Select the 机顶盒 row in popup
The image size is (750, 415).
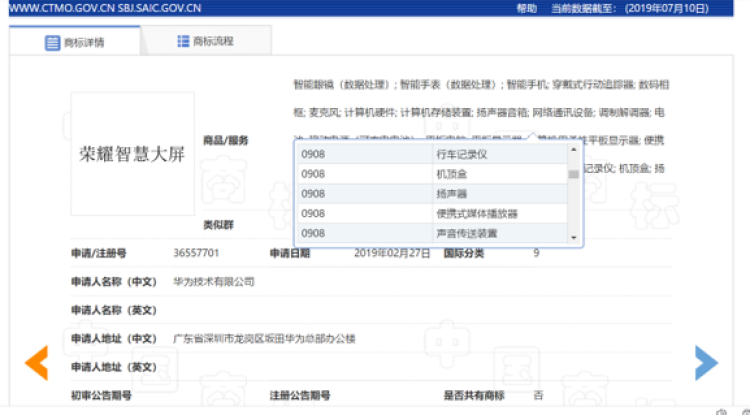[432, 174]
